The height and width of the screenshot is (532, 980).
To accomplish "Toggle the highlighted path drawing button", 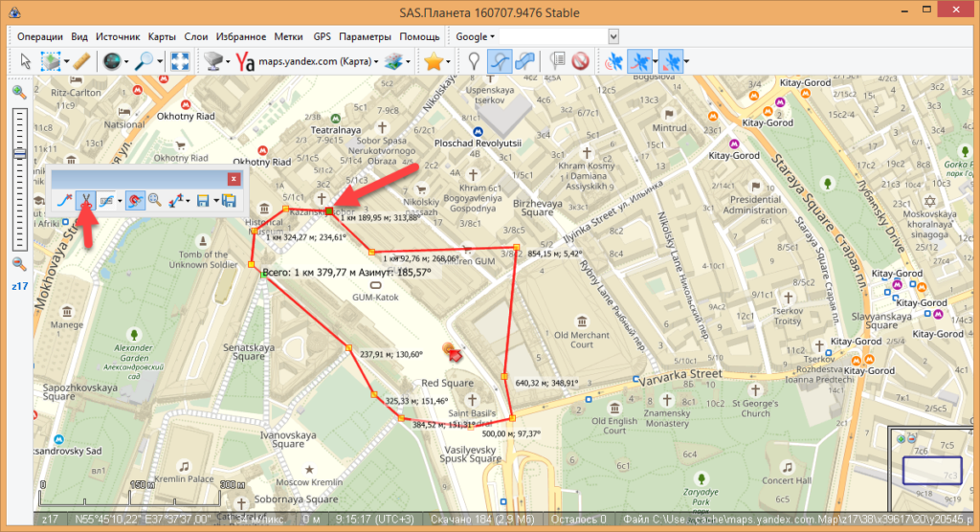I will click(x=500, y=61).
